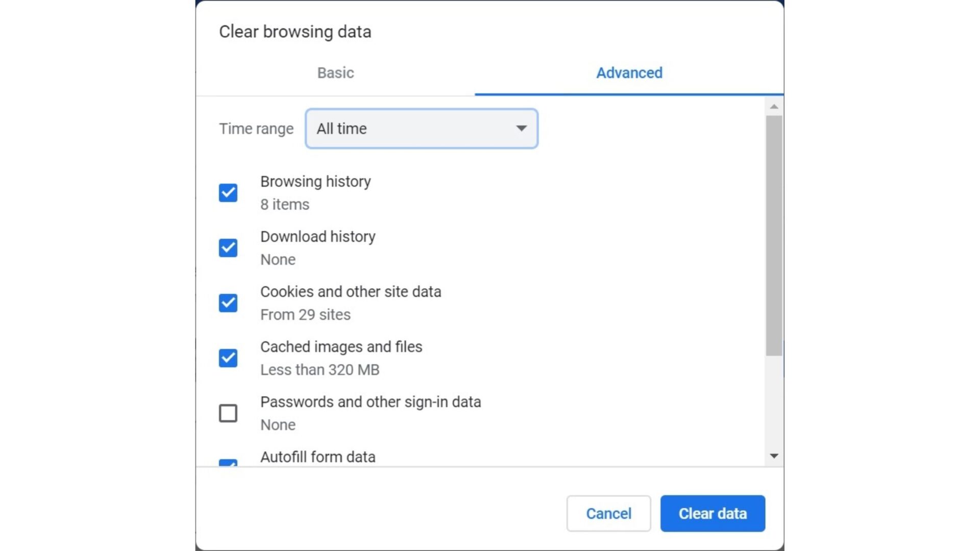This screenshot has height=551, width=980.
Task: Switch to the Basic tab
Action: click(x=335, y=73)
